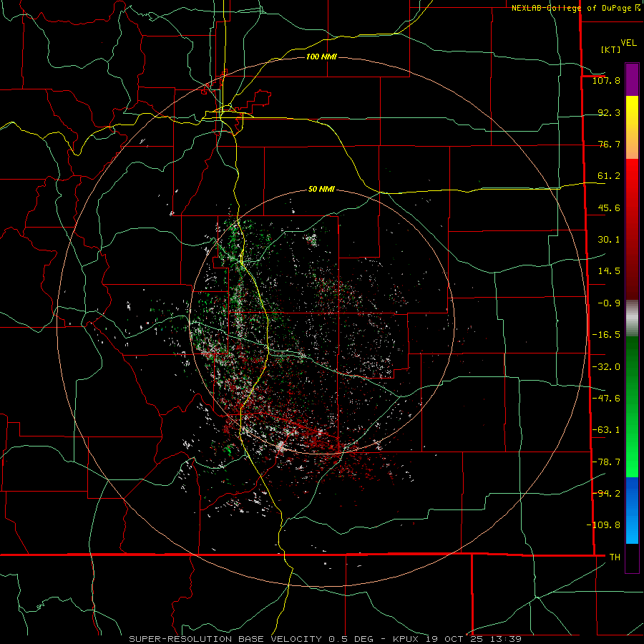Screen dimensions: 644x644
Task: Click the 100 NMI range ring label
Action: coord(321,57)
